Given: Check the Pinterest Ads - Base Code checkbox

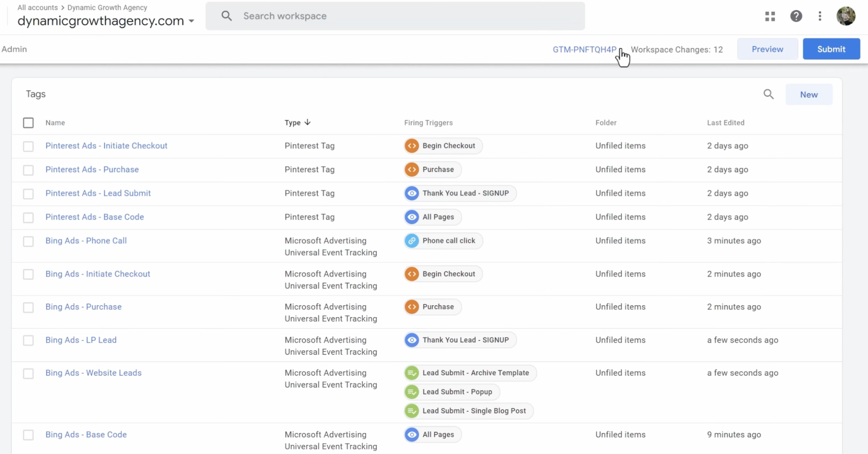Looking at the screenshot, I should (28, 217).
